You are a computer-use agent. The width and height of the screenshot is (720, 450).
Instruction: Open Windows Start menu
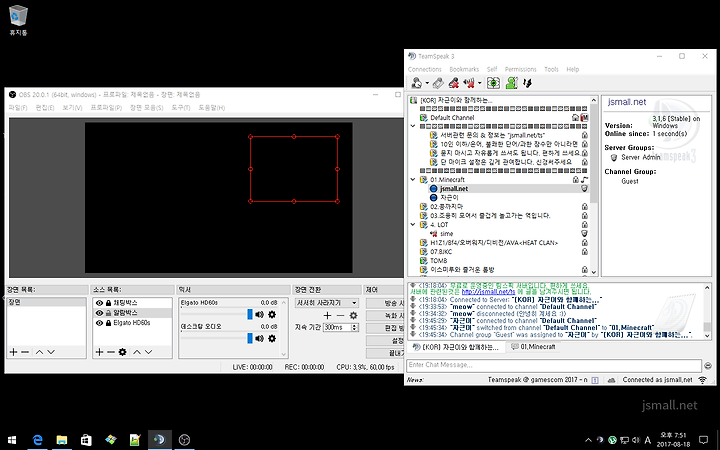coord(12,440)
